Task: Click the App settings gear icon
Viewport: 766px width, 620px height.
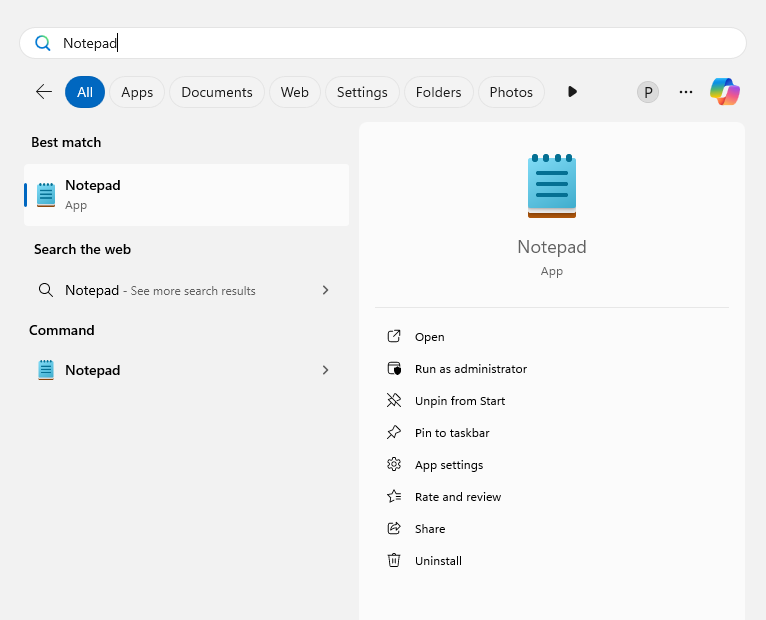Action: [394, 465]
